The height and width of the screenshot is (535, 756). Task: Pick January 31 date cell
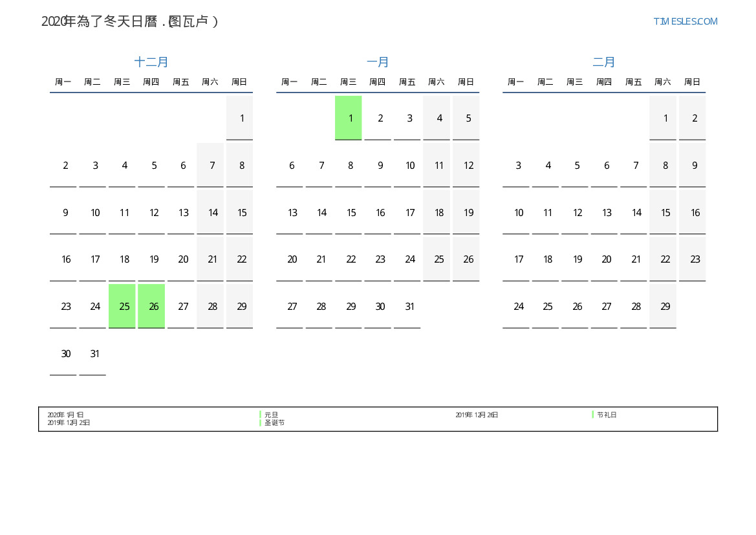tap(407, 306)
